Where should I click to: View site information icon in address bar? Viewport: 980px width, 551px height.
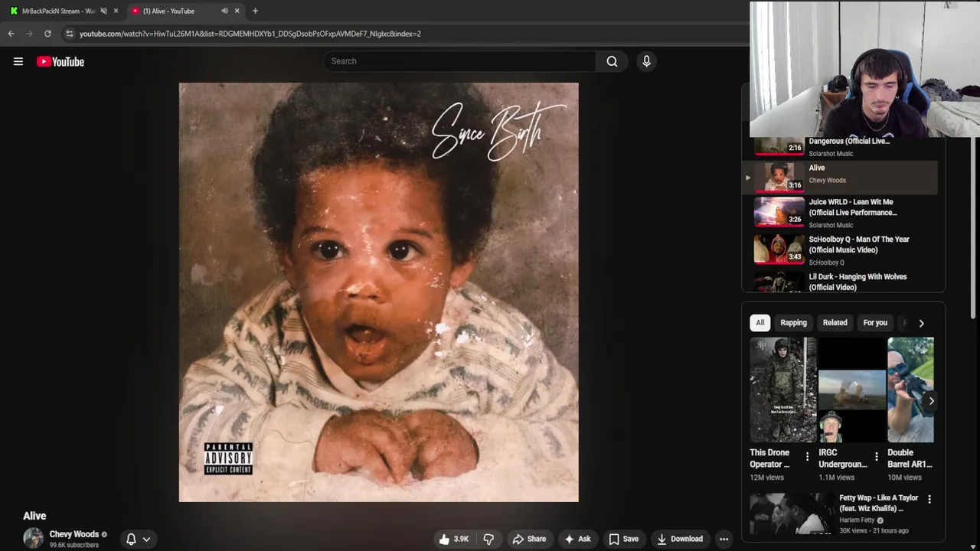(x=69, y=34)
